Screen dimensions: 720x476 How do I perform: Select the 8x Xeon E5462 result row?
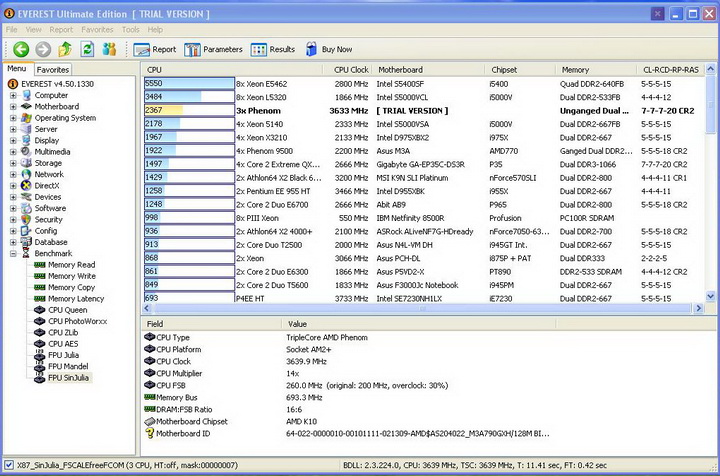point(423,84)
